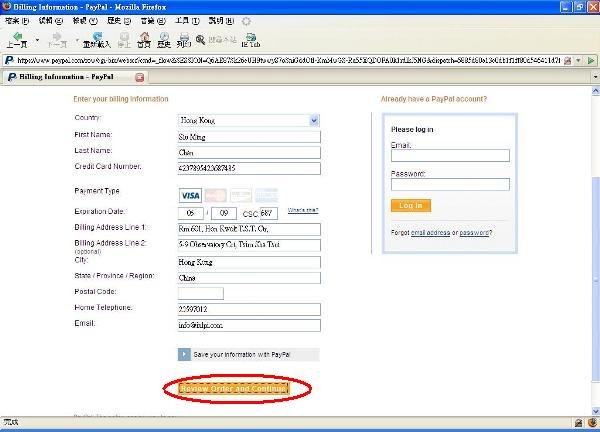The image size is (600, 432).
Task: Select the MasterCard payment type icon
Action: (x=215, y=196)
